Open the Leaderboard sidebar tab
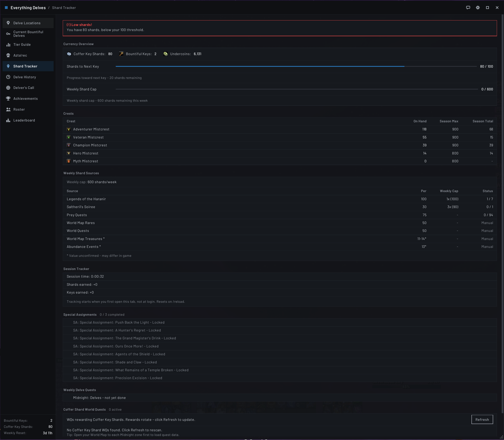504x440 pixels. coord(28,120)
